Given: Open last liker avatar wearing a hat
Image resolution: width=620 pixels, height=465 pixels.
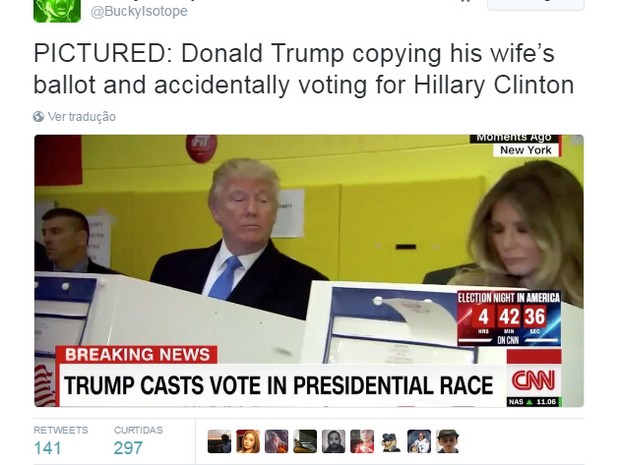Looking at the screenshot, I should pyautogui.click(x=448, y=441).
